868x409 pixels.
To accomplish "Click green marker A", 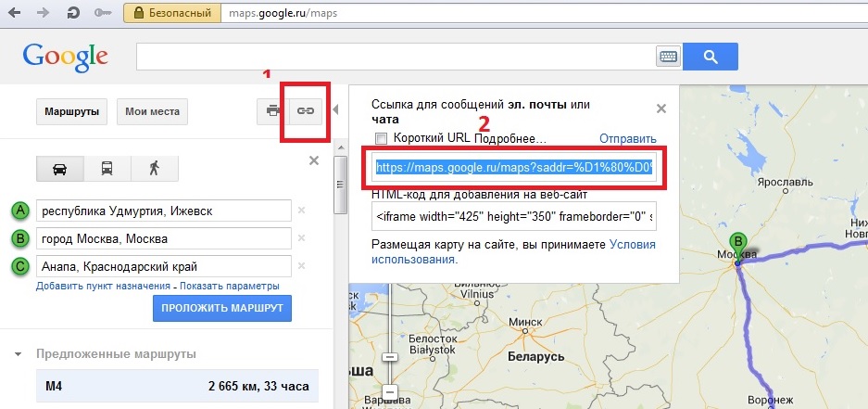I will pos(20,211).
